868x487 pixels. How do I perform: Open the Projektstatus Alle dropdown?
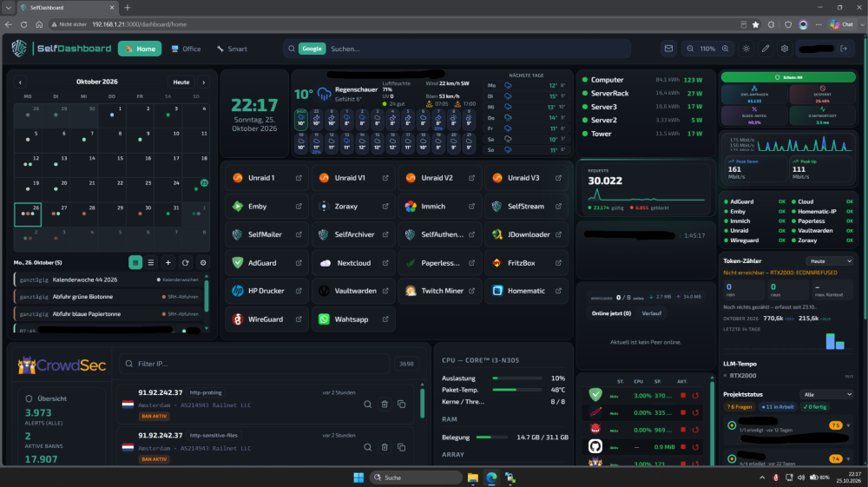(x=826, y=395)
